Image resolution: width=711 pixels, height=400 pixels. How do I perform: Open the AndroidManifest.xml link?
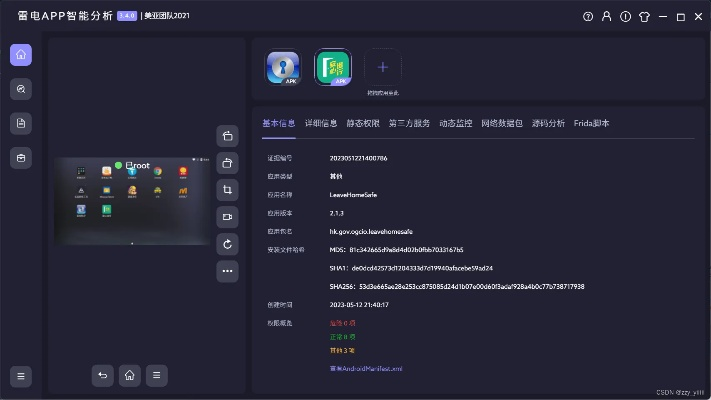point(366,369)
